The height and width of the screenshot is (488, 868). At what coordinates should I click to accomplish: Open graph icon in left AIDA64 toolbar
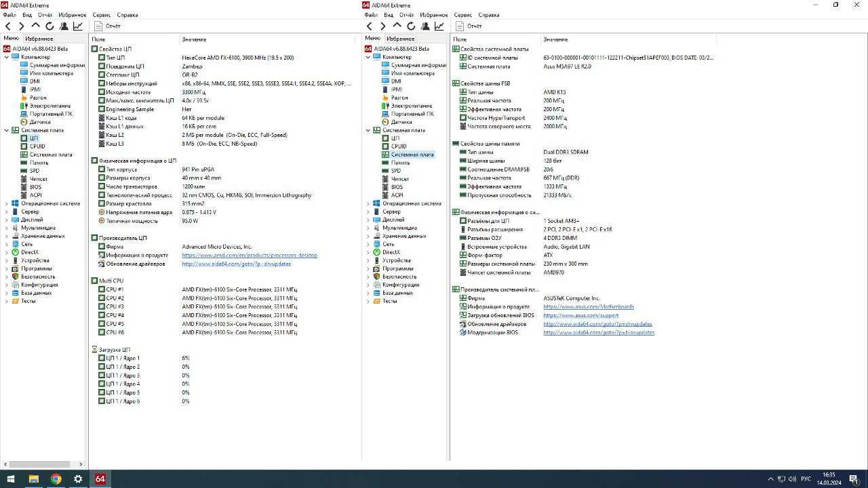click(x=78, y=26)
